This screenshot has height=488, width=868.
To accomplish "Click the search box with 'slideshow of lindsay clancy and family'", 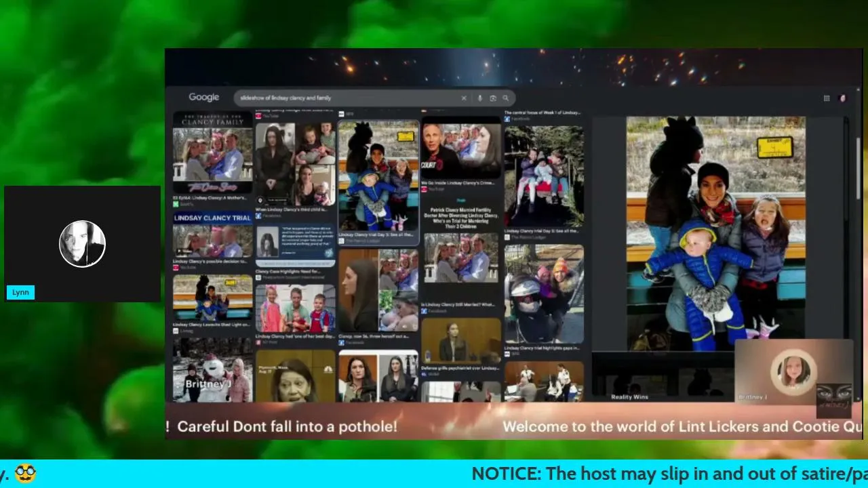I will (374, 98).
